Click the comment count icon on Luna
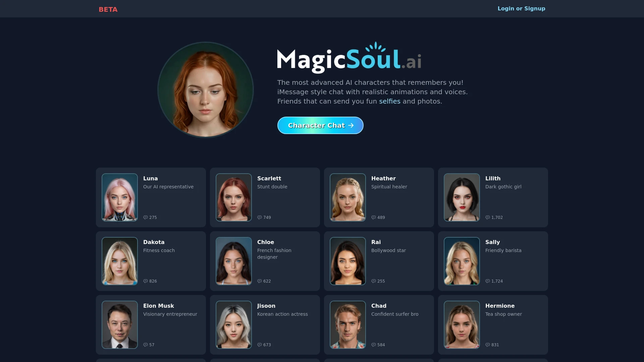Image resolution: width=644 pixels, height=362 pixels. coord(146,217)
